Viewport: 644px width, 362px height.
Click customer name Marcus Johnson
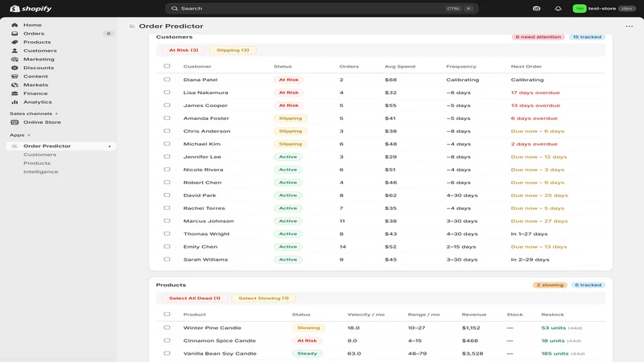(208, 221)
